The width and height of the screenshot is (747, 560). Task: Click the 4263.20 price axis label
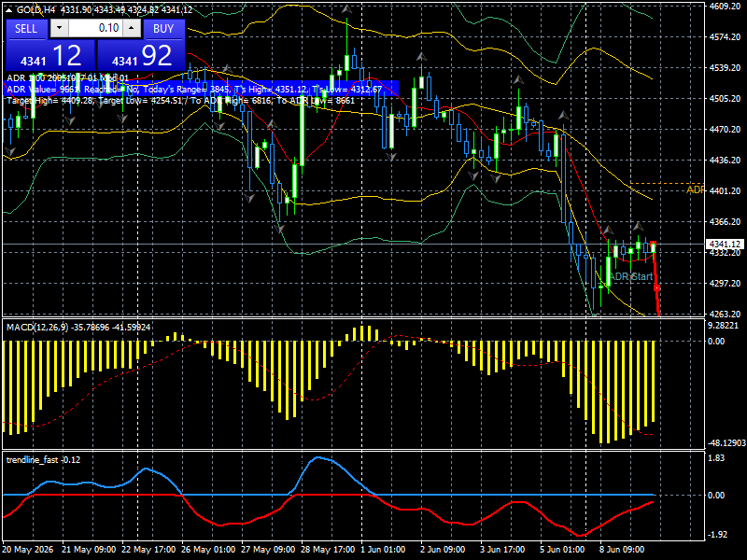pos(725,315)
